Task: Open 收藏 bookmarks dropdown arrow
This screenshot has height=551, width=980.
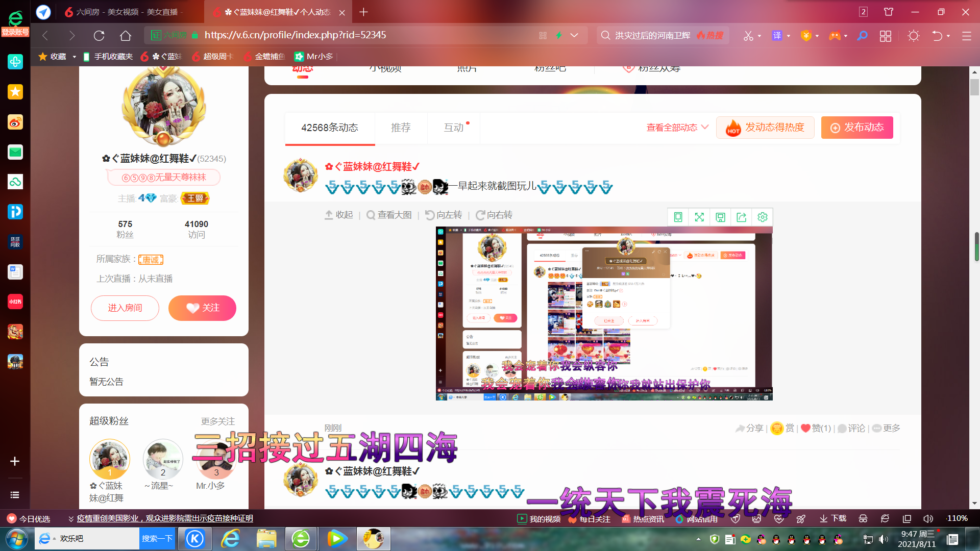Action: tap(75, 57)
